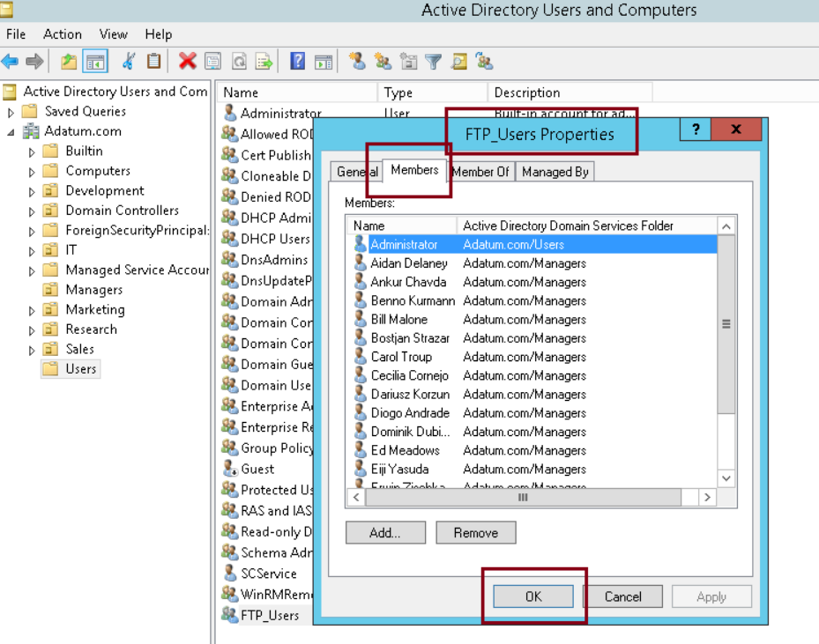Viewport: 819px width, 644px height.
Task: Click the Export List toolbar icon
Action: [x=264, y=62]
